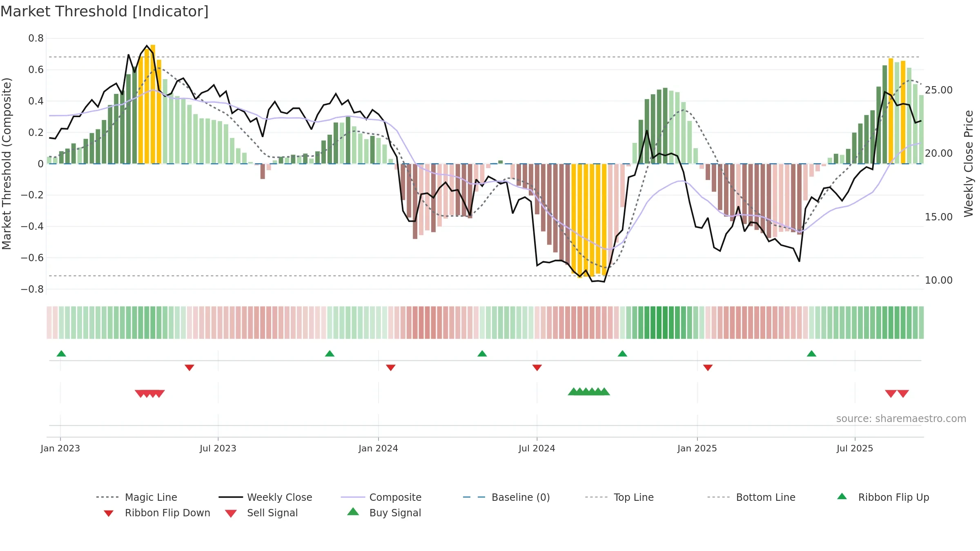Click the Jul 2023 x-axis label
This screenshot has height=551, width=980.
[218, 448]
